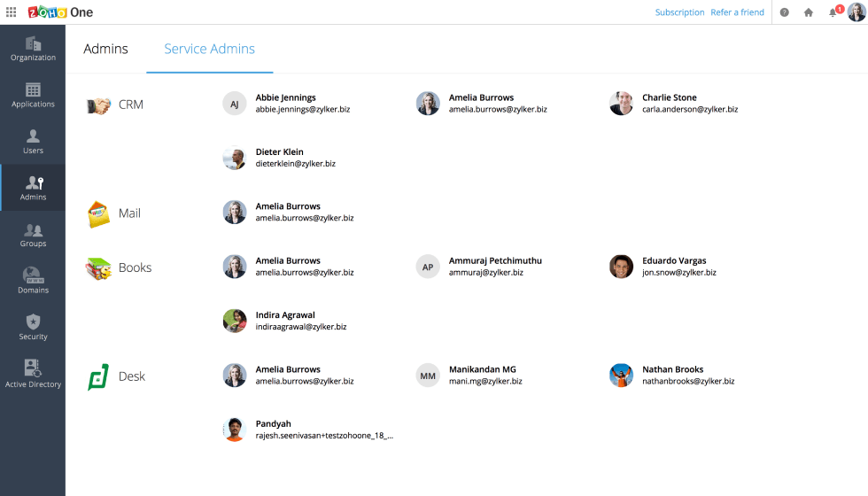Open the profile avatar menu
This screenshot has width=868, height=496.
coord(856,12)
